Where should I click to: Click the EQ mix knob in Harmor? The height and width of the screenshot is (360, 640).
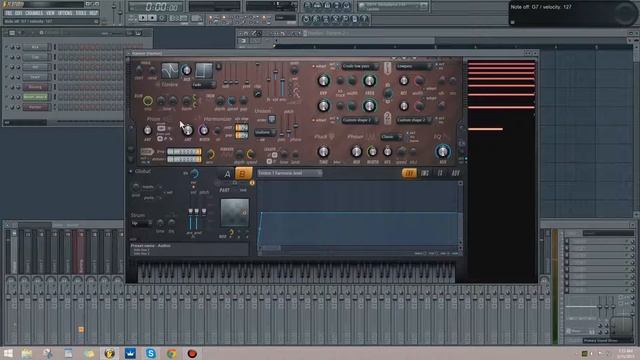[x=443, y=152]
